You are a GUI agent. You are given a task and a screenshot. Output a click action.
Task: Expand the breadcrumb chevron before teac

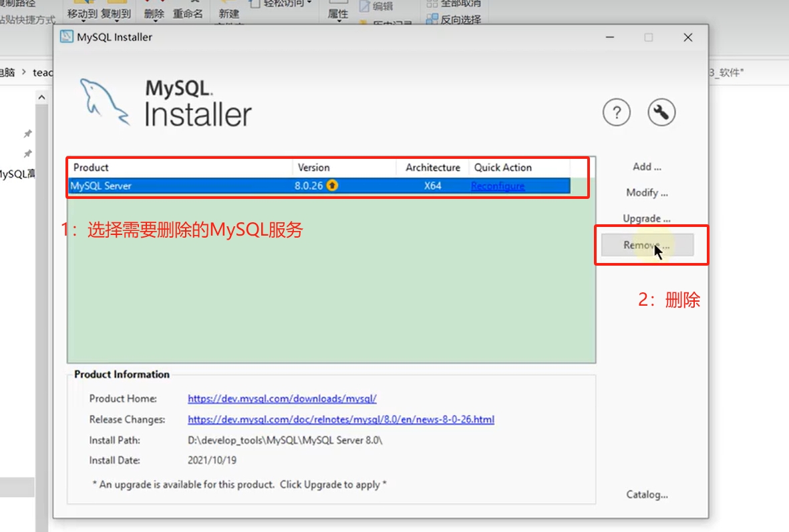(x=23, y=72)
